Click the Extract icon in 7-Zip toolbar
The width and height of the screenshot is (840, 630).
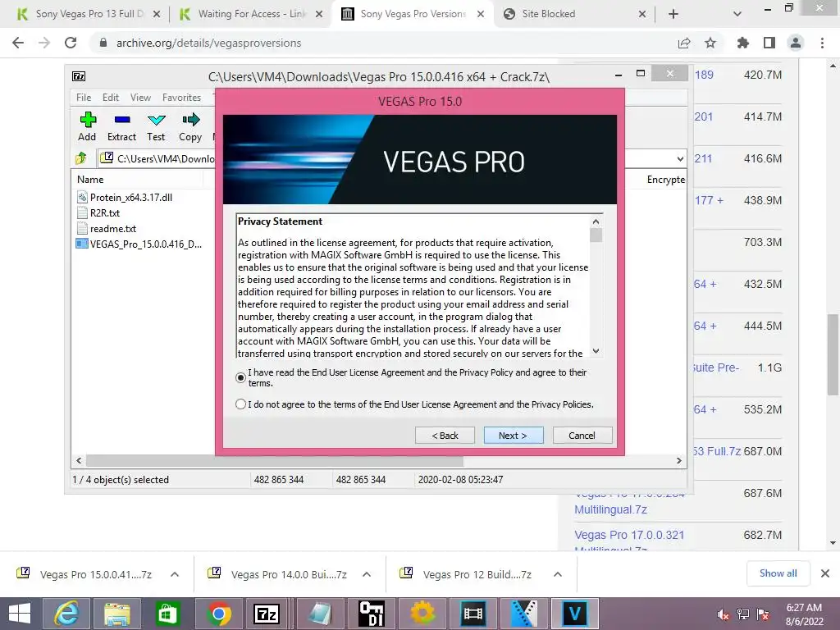click(x=122, y=120)
